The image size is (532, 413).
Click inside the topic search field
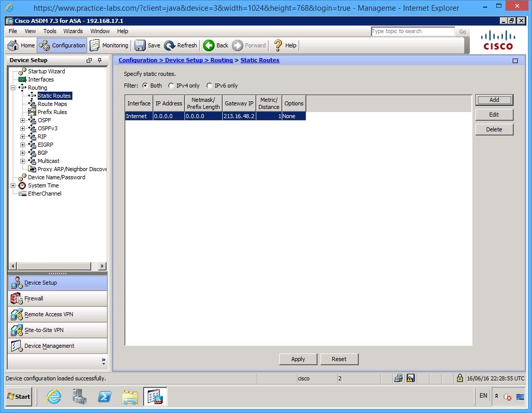(x=413, y=31)
